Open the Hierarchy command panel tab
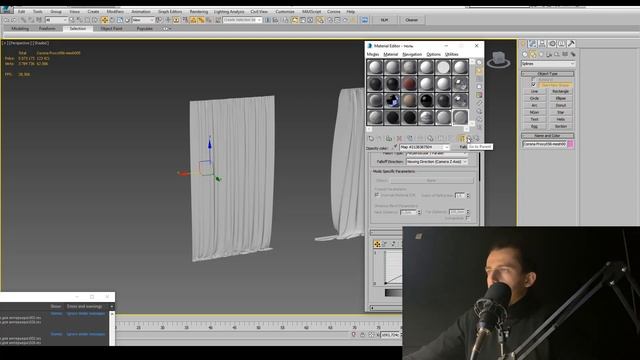 point(542,44)
